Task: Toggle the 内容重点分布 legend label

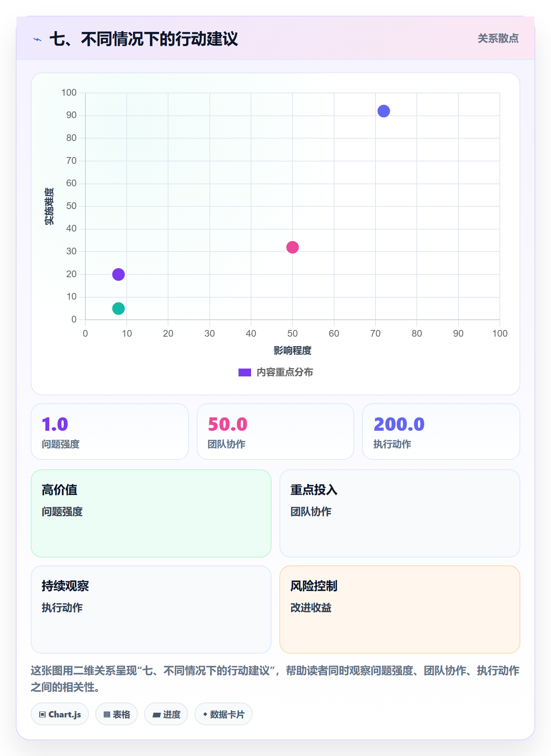Action: [285, 372]
